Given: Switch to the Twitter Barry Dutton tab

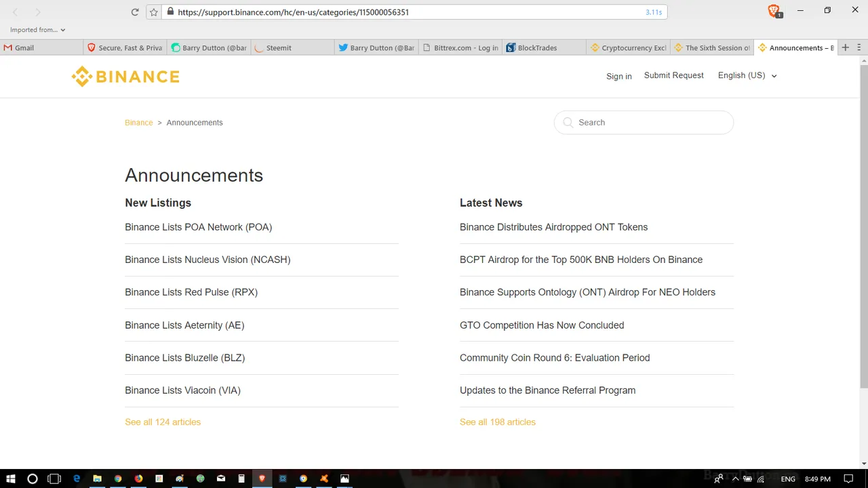Looking at the screenshot, I should pyautogui.click(x=376, y=47).
